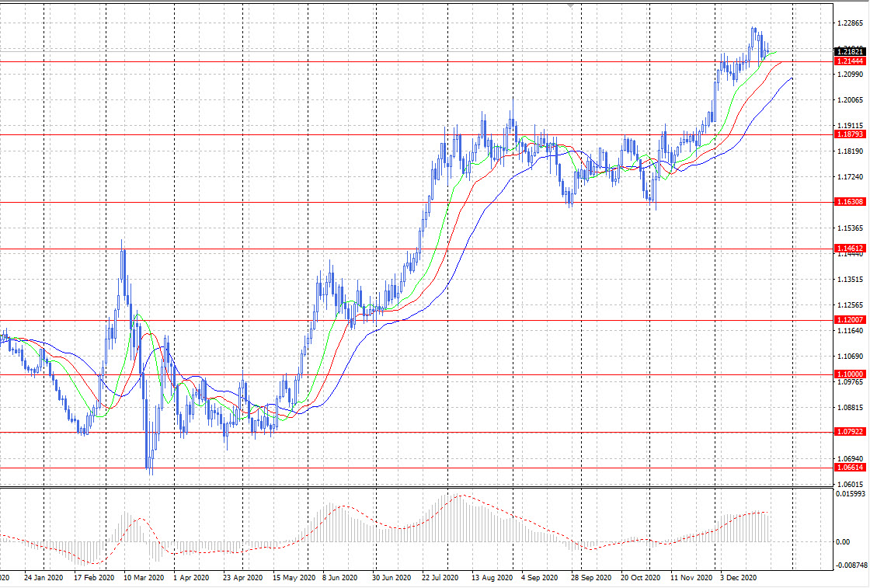This screenshot has width=870, height=588.
Task: Click price scale value 1.10690
Action: [x=851, y=356]
